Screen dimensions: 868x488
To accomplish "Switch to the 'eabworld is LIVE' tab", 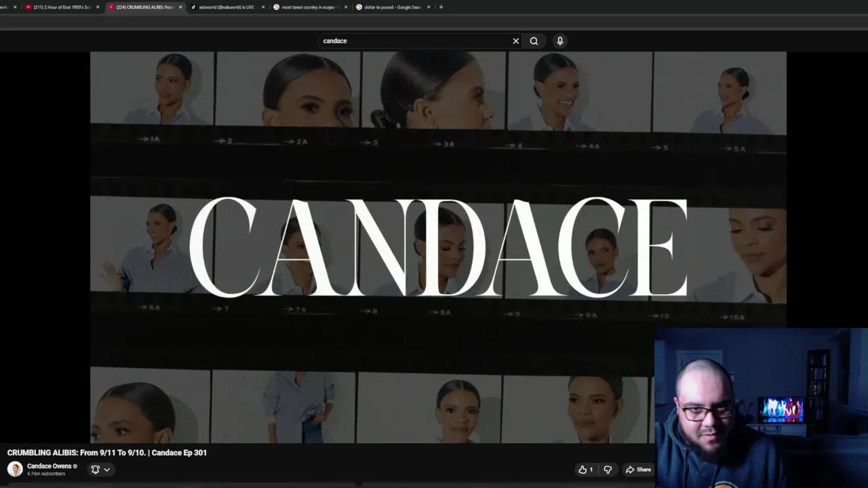I will point(227,7).
